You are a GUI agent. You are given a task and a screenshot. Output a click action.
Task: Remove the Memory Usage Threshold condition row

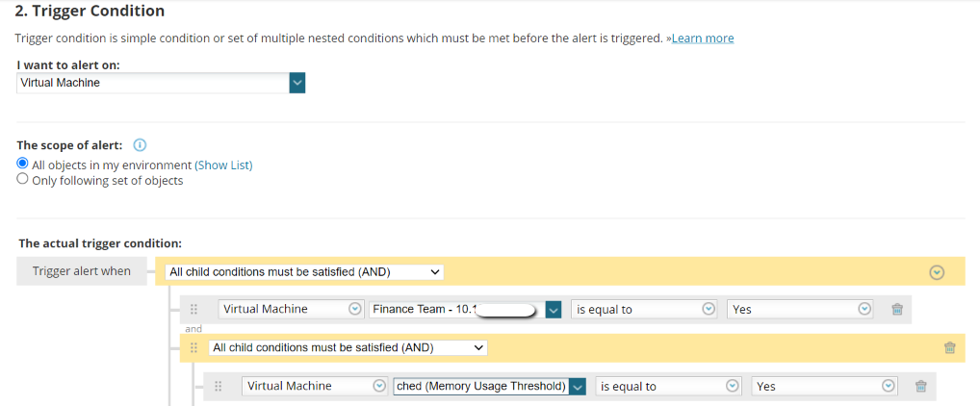click(x=920, y=387)
